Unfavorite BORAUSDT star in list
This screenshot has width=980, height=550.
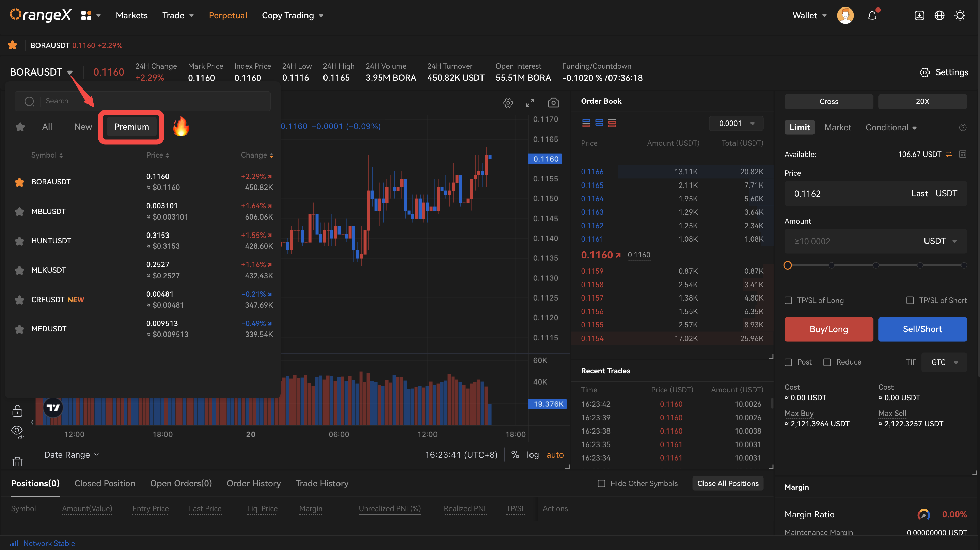(x=19, y=182)
